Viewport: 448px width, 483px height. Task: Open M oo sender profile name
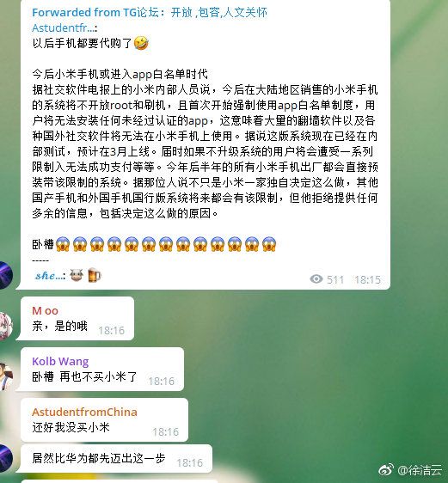click(45, 310)
